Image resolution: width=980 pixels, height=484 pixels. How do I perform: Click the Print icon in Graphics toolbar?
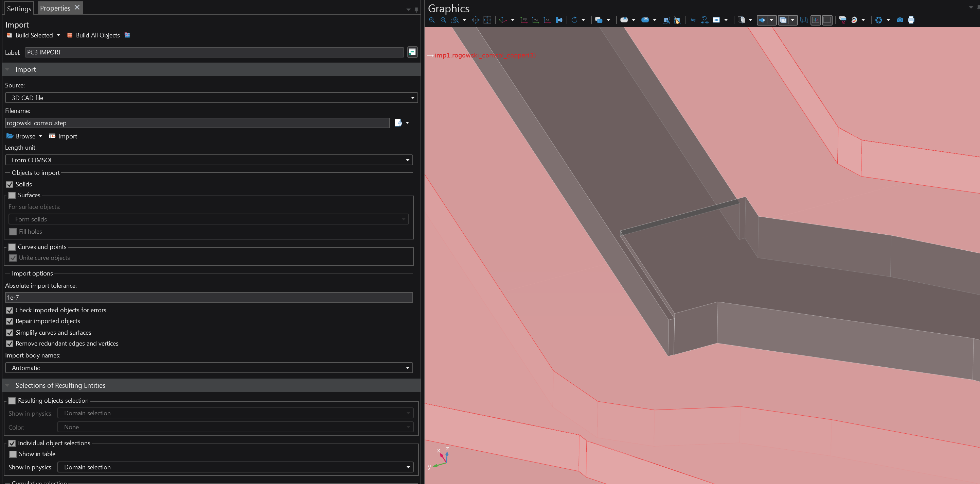[x=911, y=20]
